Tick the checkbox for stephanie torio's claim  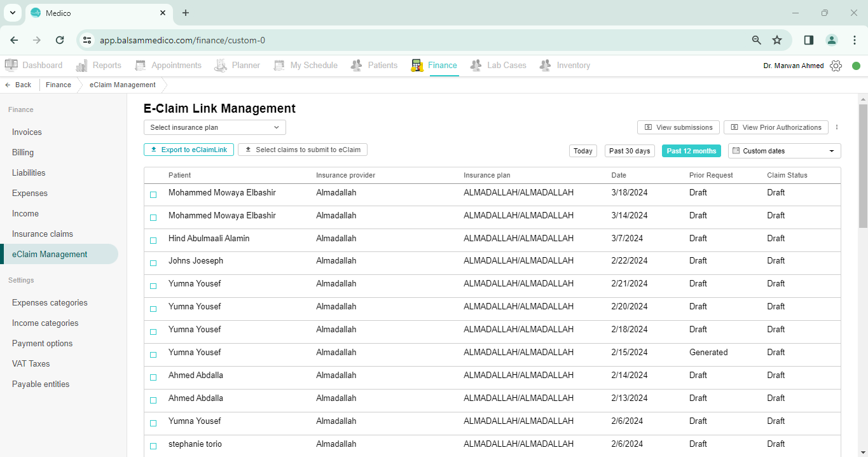click(153, 446)
